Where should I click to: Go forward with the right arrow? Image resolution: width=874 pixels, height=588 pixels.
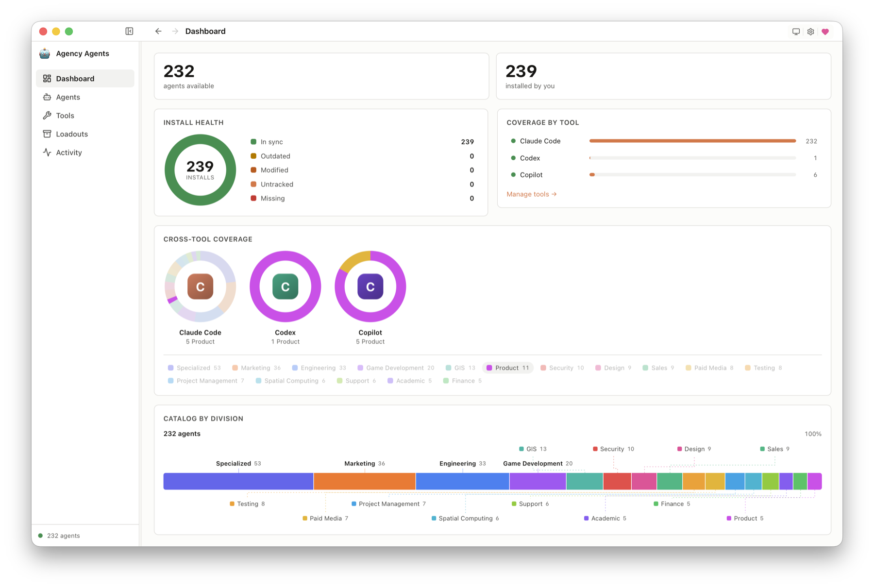click(x=175, y=31)
